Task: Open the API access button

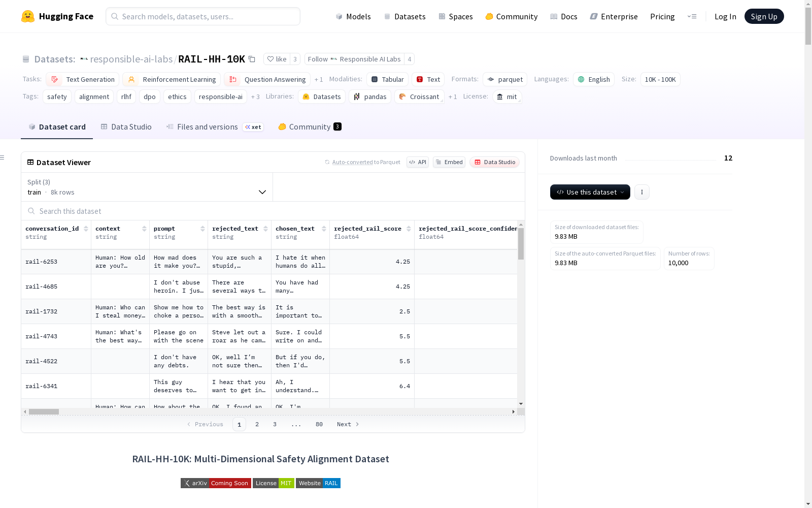Action: [x=418, y=162]
